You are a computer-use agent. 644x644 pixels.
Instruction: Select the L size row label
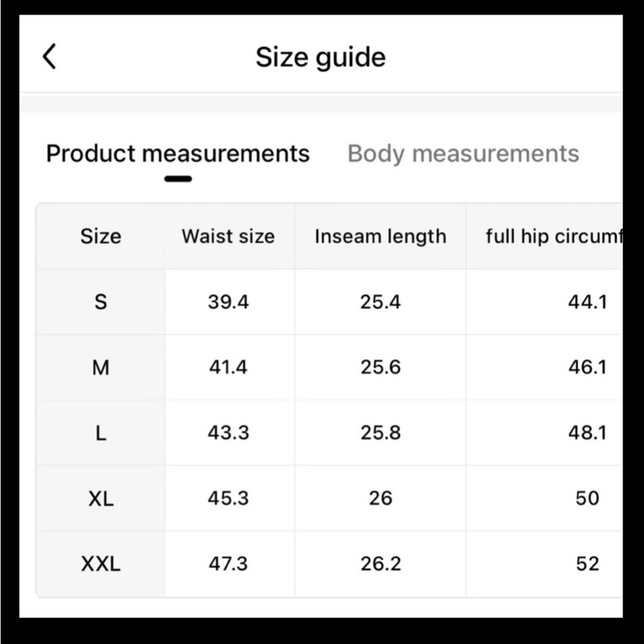(100, 433)
